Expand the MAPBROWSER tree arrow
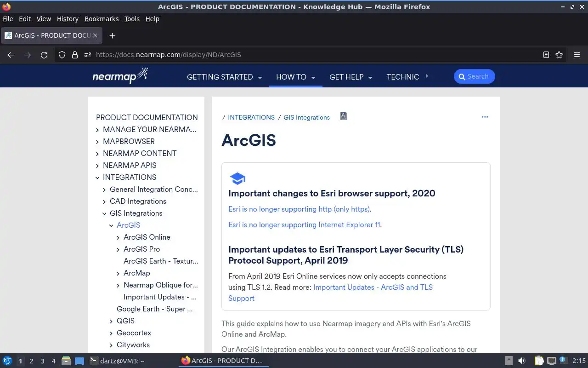The width and height of the screenshot is (588, 368). pos(97,142)
